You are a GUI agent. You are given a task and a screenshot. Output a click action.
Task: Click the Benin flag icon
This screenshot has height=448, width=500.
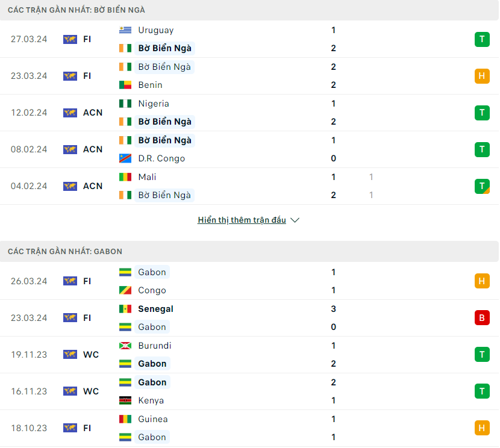125,85
